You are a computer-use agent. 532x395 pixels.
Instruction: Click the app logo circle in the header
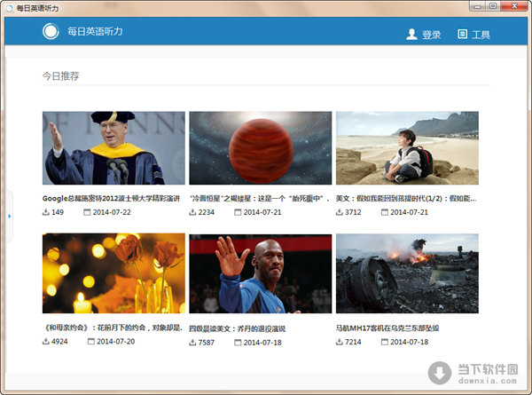(x=51, y=31)
